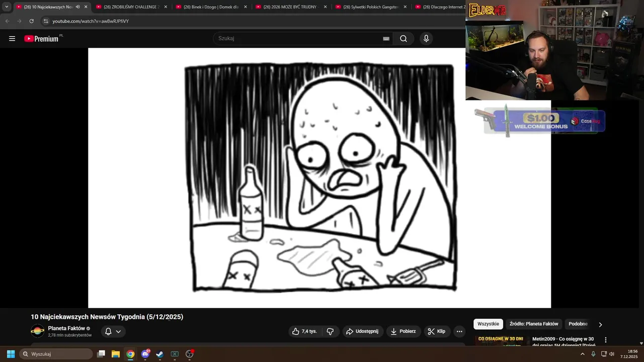Click the Pobierz download button
Viewport: 644px width, 362px height.
coord(403,331)
